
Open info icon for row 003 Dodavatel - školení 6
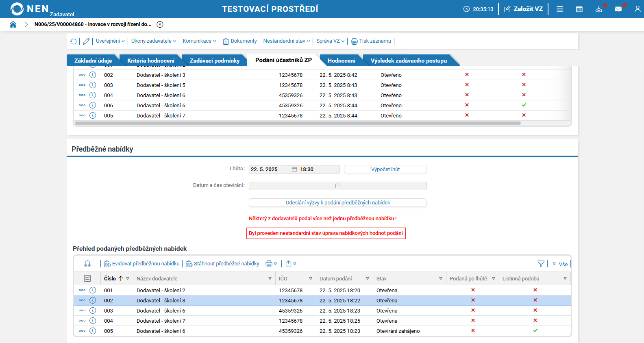tap(93, 310)
